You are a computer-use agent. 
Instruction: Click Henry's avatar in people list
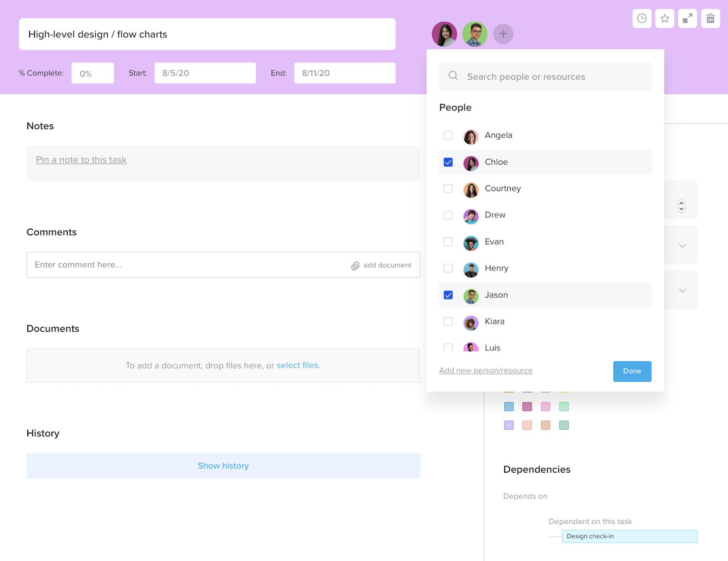pyautogui.click(x=471, y=269)
